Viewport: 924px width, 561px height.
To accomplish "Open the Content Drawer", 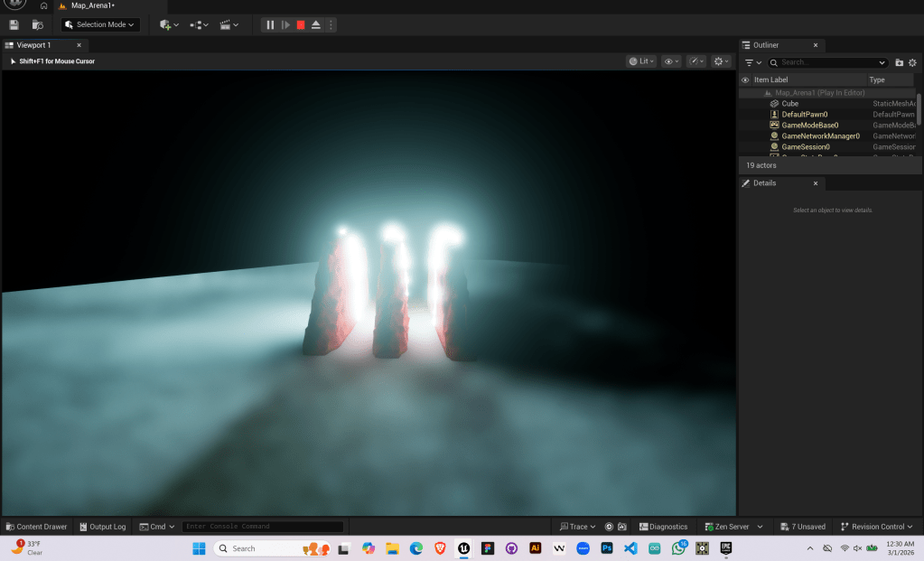I will click(37, 527).
